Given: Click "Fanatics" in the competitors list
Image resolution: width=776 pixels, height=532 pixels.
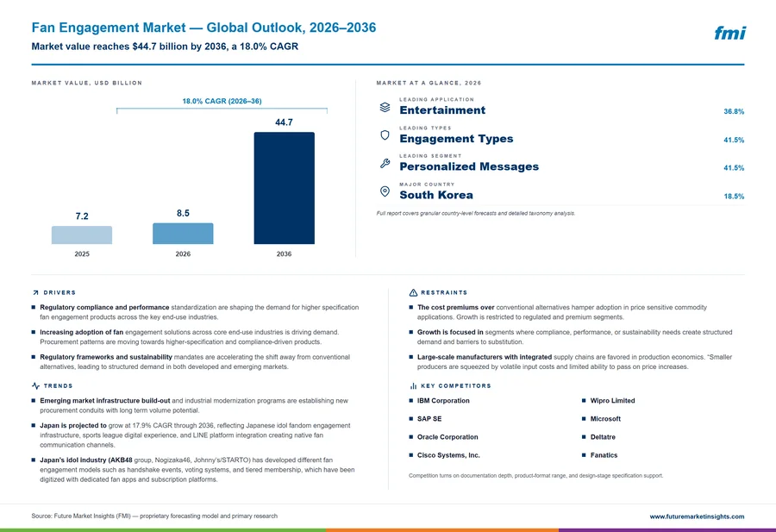Looking at the screenshot, I should [x=604, y=455].
